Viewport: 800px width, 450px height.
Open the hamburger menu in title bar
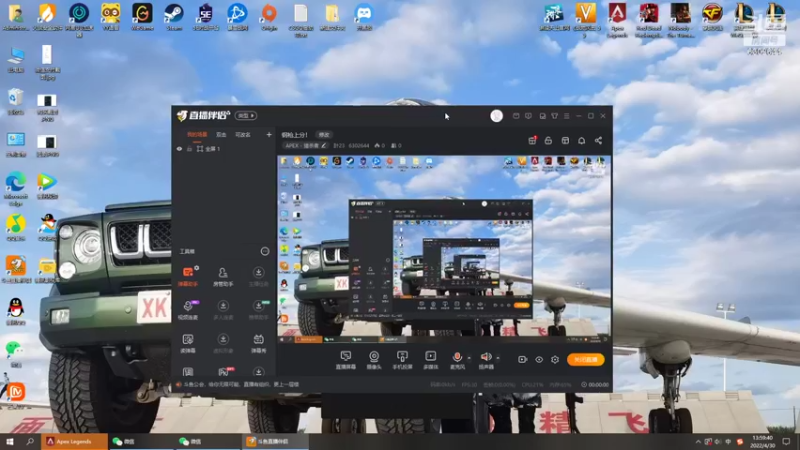click(x=566, y=116)
